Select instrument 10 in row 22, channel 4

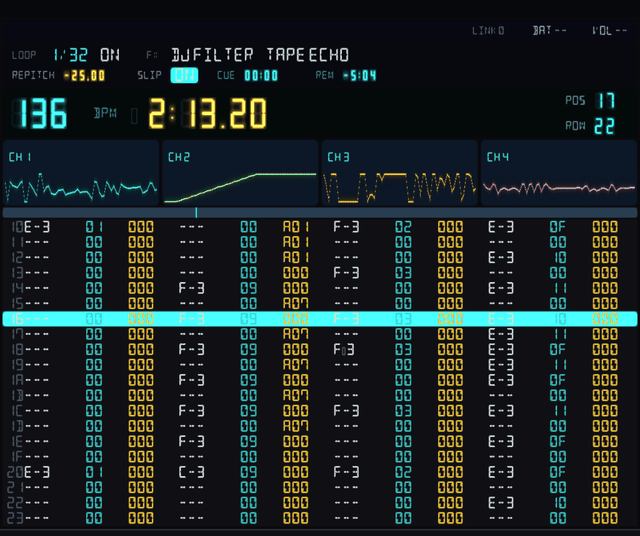560,503
